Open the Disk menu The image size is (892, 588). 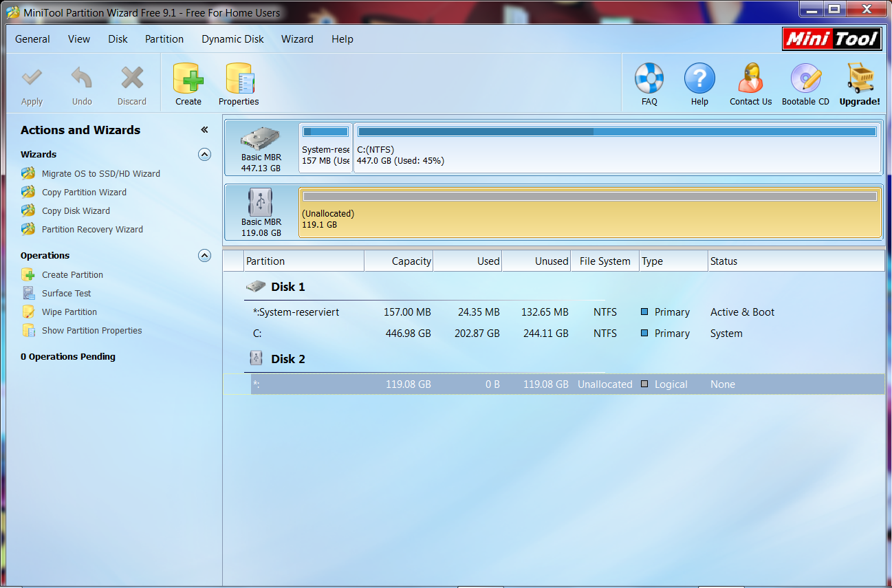coord(118,39)
